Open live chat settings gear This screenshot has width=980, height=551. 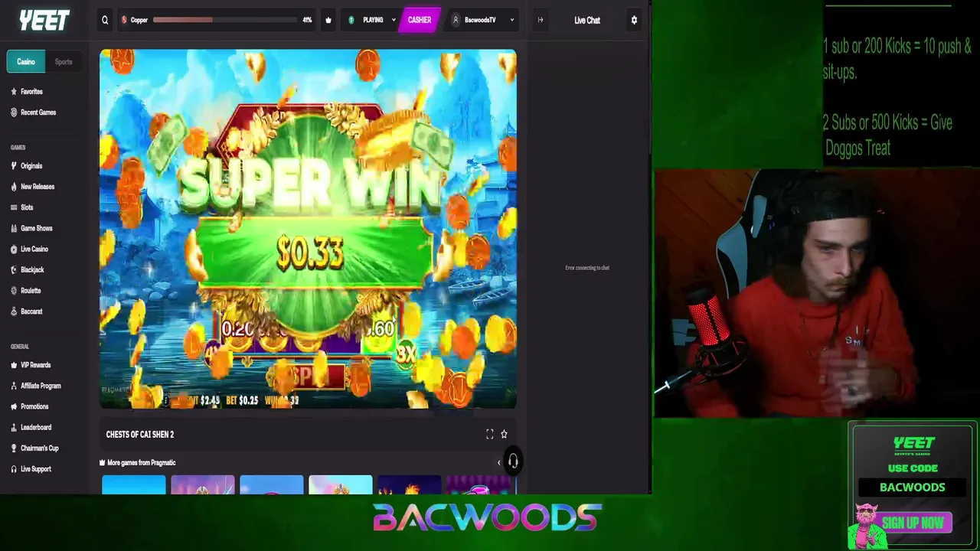coord(634,20)
